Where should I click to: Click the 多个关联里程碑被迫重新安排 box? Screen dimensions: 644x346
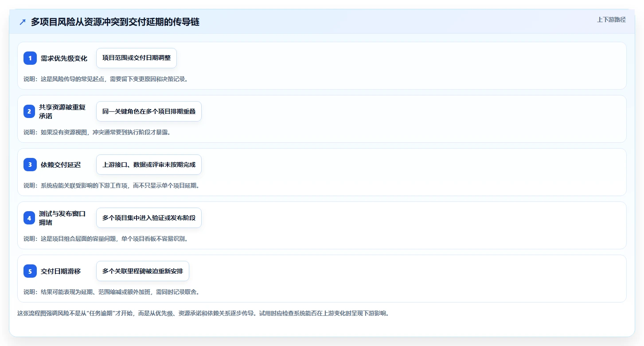click(x=143, y=271)
